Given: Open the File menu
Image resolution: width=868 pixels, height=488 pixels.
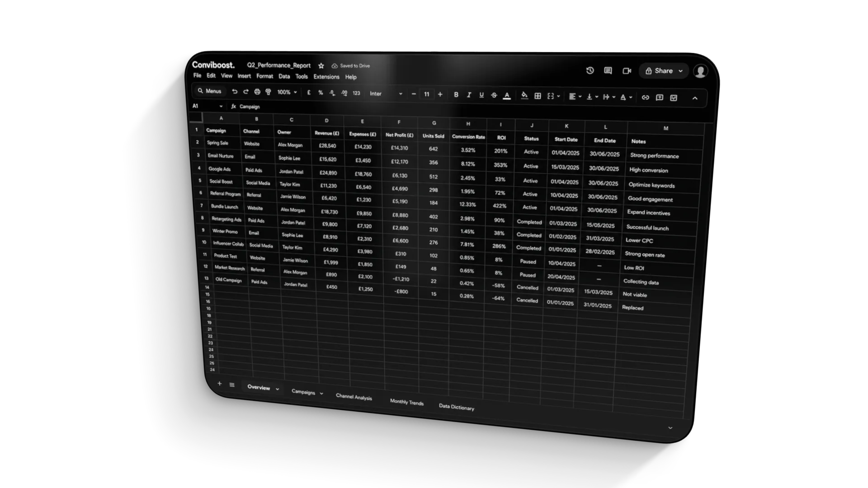Looking at the screenshot, I should coord(197,75).
